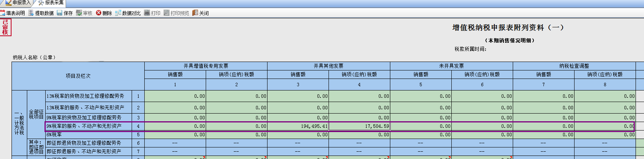Click the 审核 audit icon
This screenshot has width=644, height=159.
click(x=79, y=13)
